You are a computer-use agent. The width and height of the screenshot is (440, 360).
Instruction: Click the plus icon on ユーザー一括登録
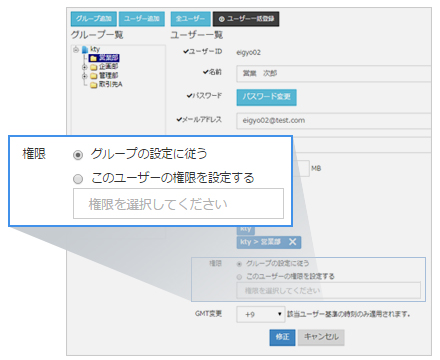coord(221,19)
